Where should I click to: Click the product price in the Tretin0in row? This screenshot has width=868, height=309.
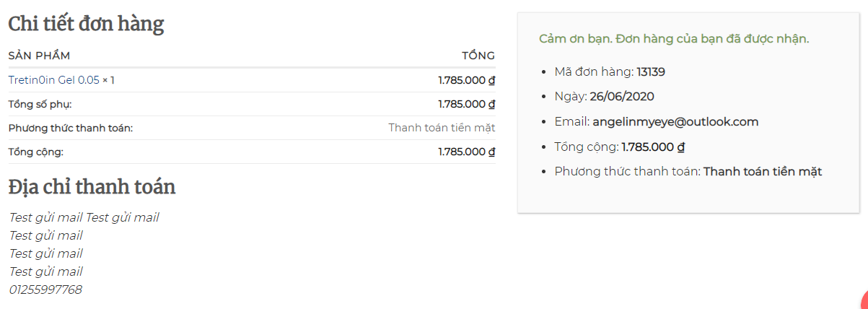coord(466,80)
